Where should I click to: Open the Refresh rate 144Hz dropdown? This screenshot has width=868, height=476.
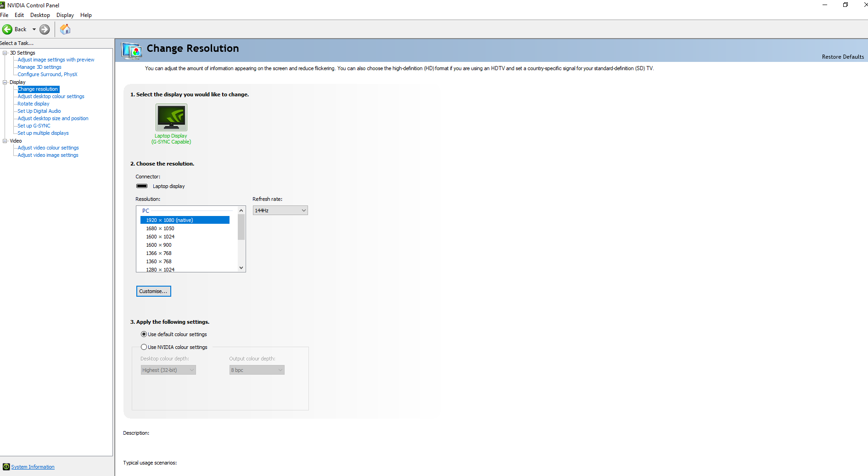coord(280,210)
